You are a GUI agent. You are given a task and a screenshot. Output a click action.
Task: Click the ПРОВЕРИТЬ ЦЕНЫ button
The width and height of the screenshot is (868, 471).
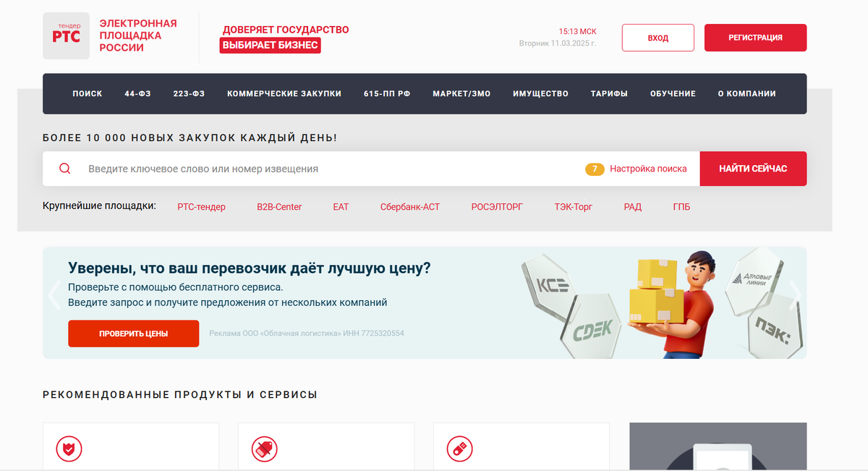click(x=134, y=334)
